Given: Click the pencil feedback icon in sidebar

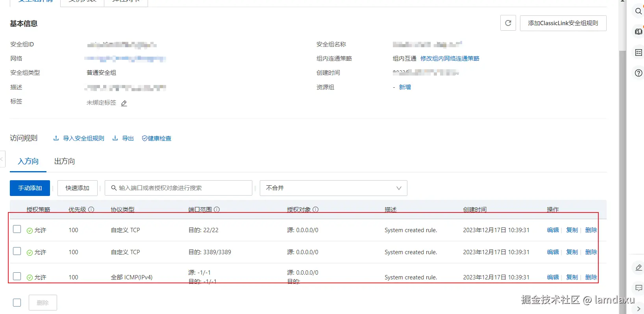Looking at the screenshot, I should (638, 268).
